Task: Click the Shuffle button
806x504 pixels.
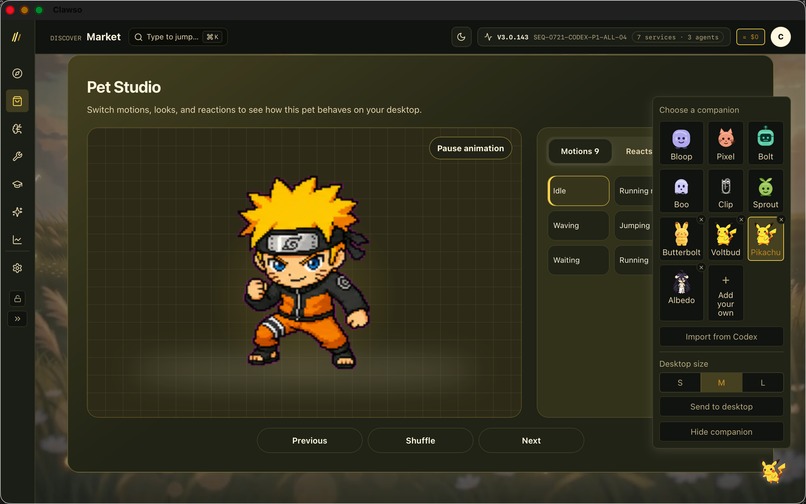Action: (x=420, y=441)
